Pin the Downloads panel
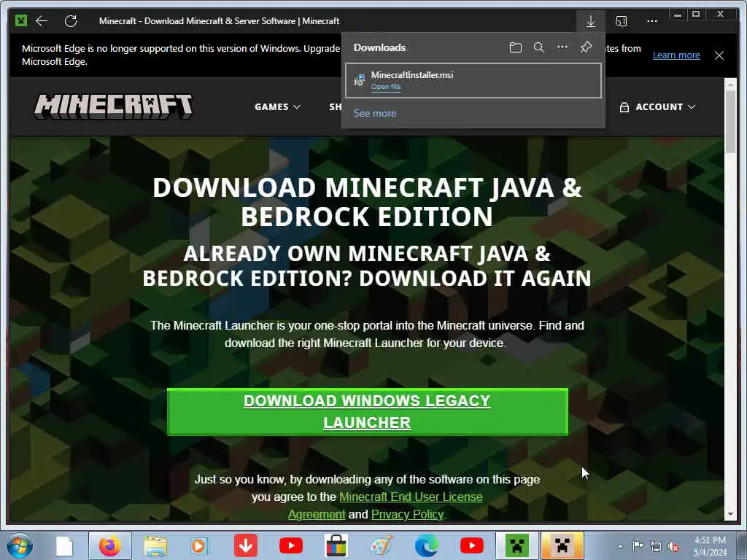 [x=586, y=47]
